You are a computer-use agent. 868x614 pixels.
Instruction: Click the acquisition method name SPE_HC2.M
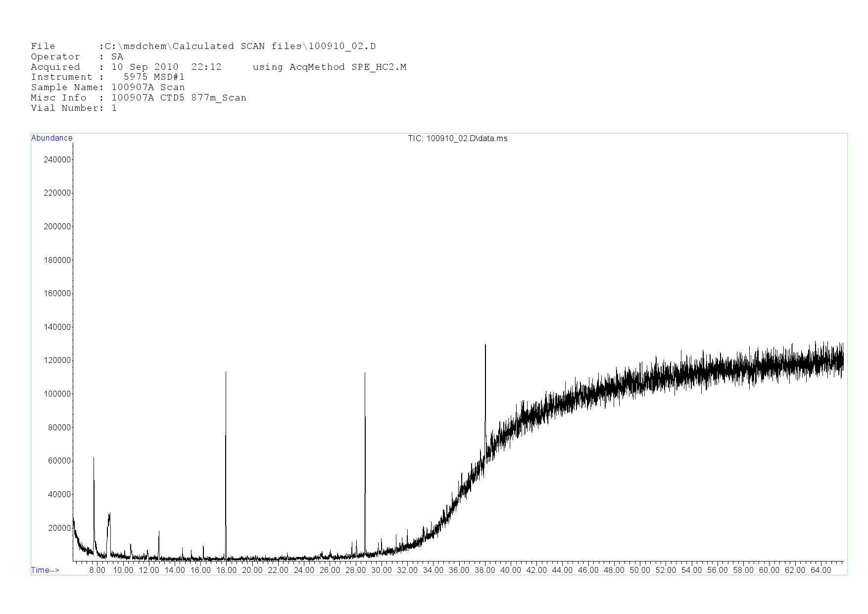(x=379, y=67)
